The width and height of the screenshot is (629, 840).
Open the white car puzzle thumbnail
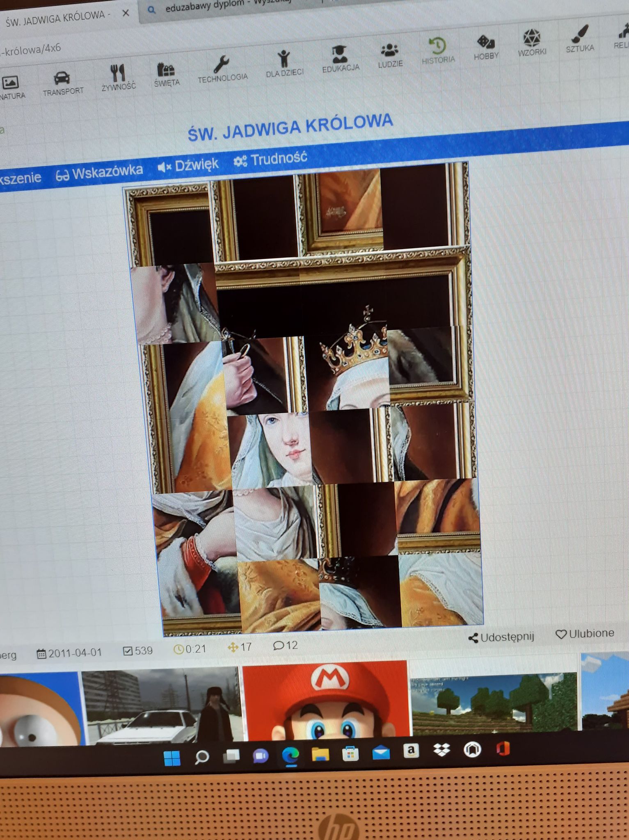tap(162, 706)
